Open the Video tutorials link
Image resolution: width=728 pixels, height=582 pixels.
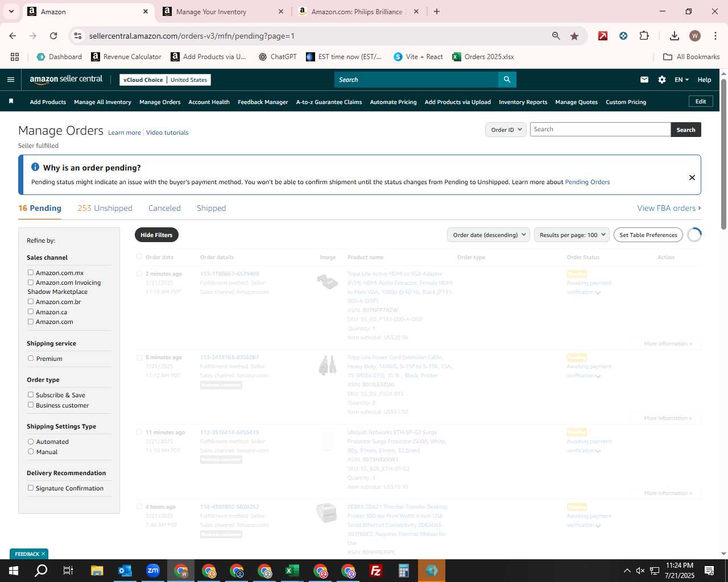pos(167,132)
